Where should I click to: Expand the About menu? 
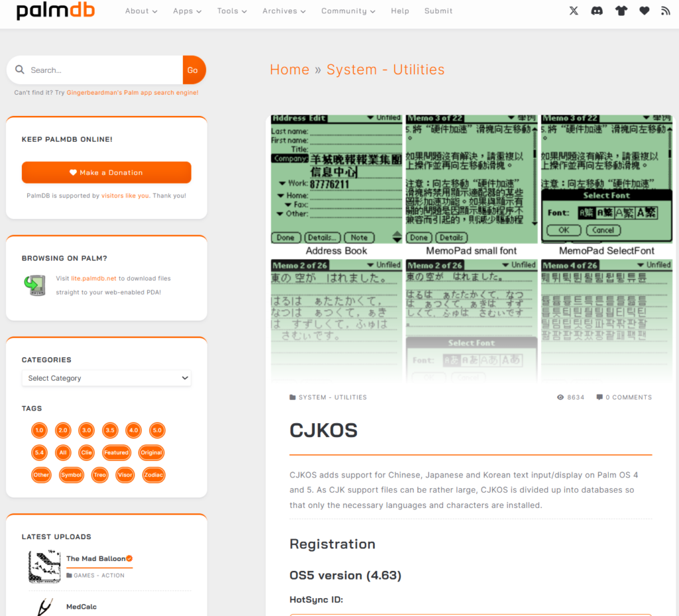click(x=141, y=11)
